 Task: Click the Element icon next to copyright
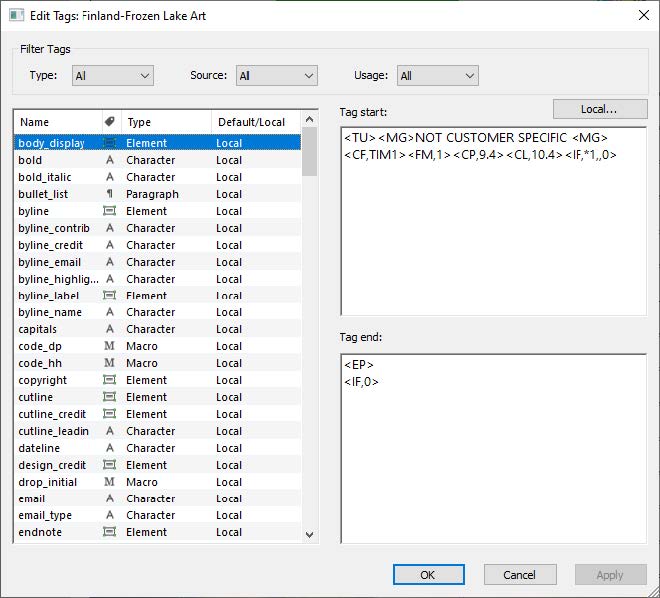tap(110, 380)
